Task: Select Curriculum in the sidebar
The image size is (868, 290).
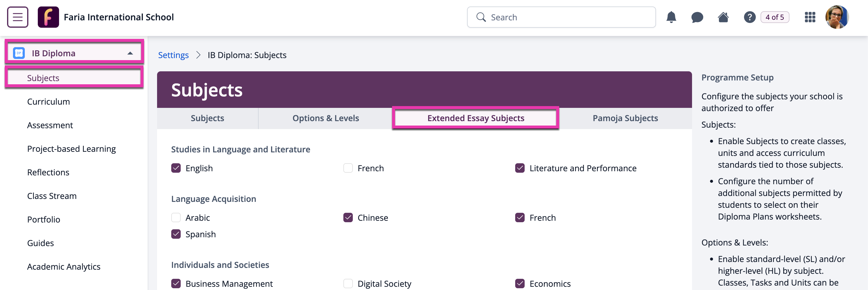Action: [48, 102]
